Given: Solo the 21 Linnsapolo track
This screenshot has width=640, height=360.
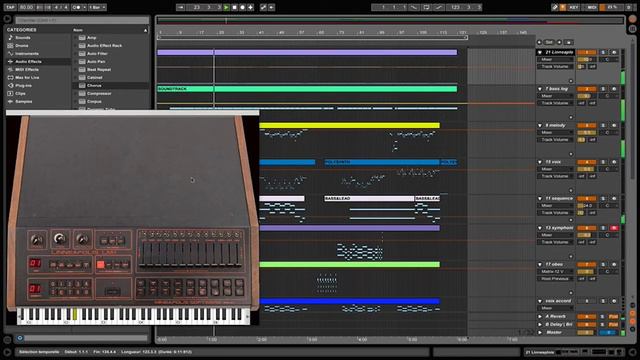Looking at the screenshot, I should 603,53.
